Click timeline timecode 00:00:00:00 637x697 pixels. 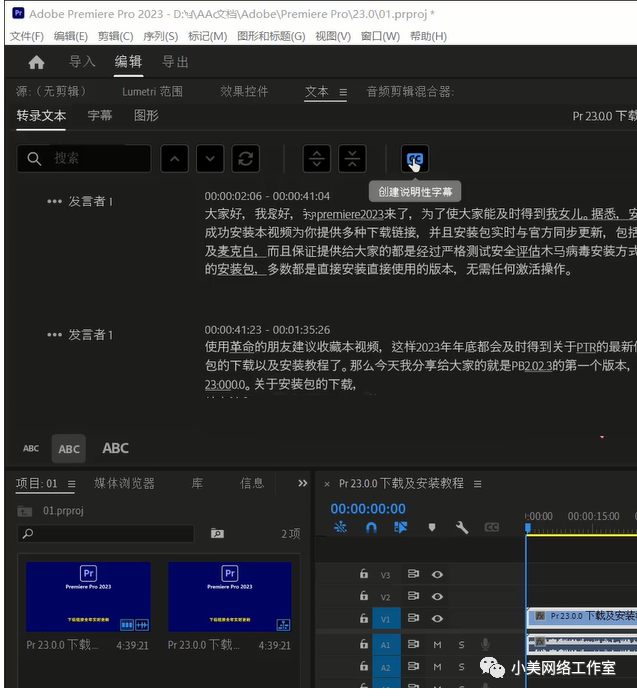coord(368,509)
